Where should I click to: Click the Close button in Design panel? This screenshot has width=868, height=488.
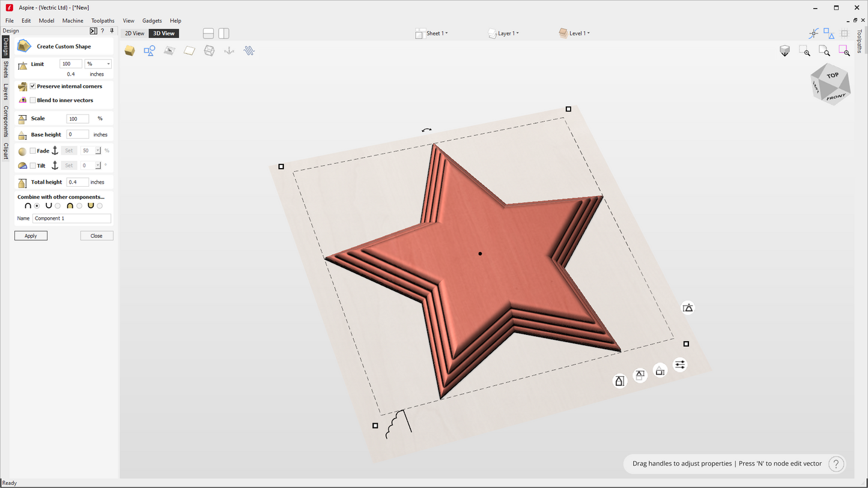pos(96,236)
